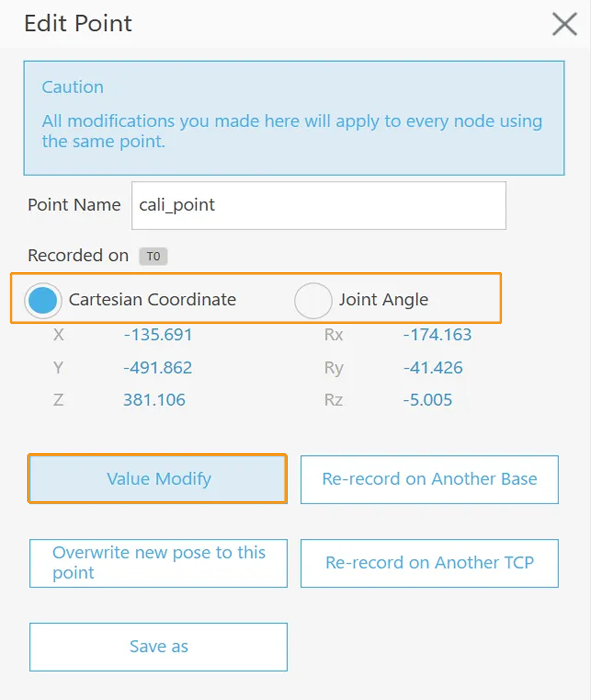
Task: Click the blue Caution message box
Action: (294, 118)
